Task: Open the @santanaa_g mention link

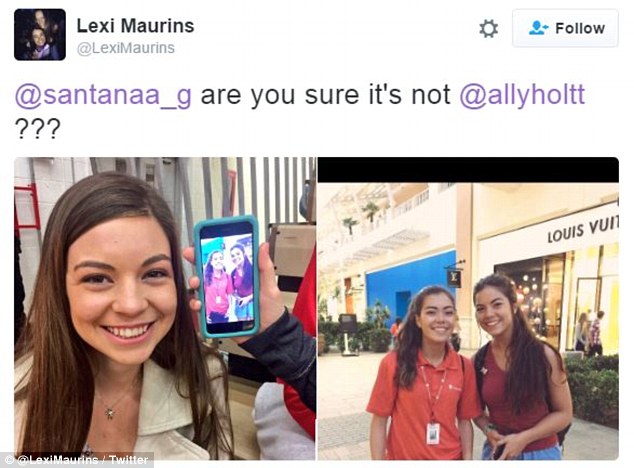Action: click(x=103, y=95)
